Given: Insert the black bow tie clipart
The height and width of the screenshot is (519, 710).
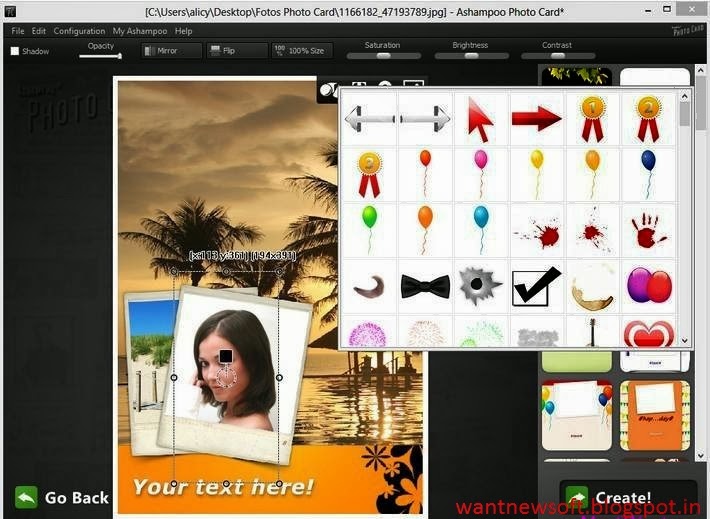Looking at the screenshot, I should pyautogui.click(x=425, y=287).
